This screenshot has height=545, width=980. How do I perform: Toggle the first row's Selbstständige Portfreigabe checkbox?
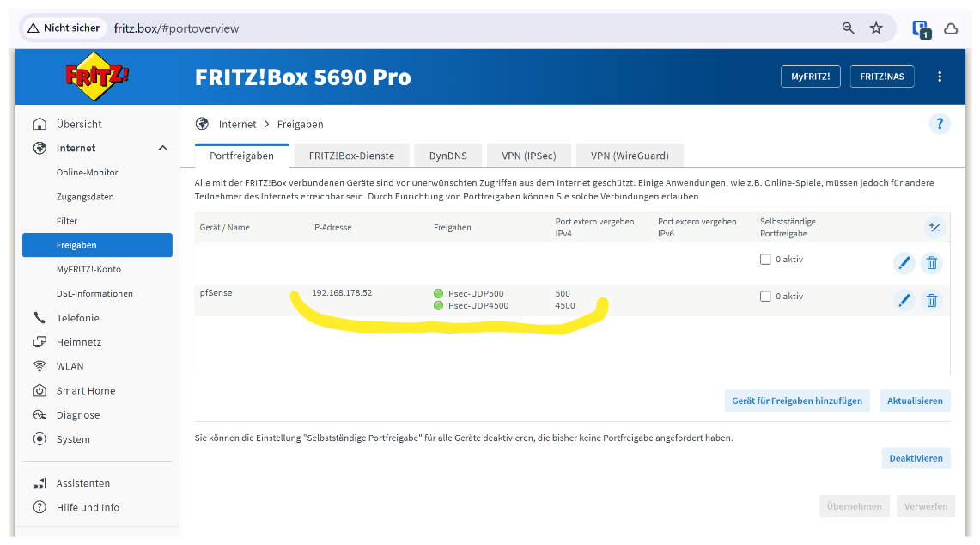(765, 260)
